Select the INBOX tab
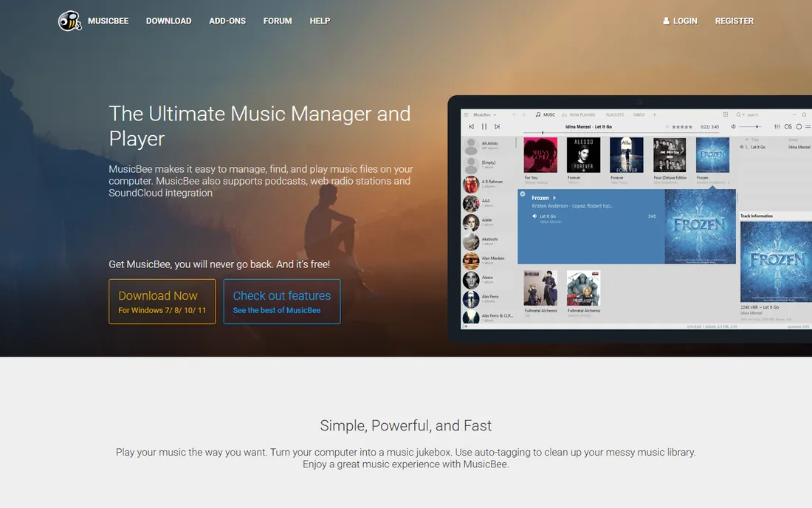Image resolution: width=812 pixels, height=508 pixels. pyautogui.click(x=639, y=114)
